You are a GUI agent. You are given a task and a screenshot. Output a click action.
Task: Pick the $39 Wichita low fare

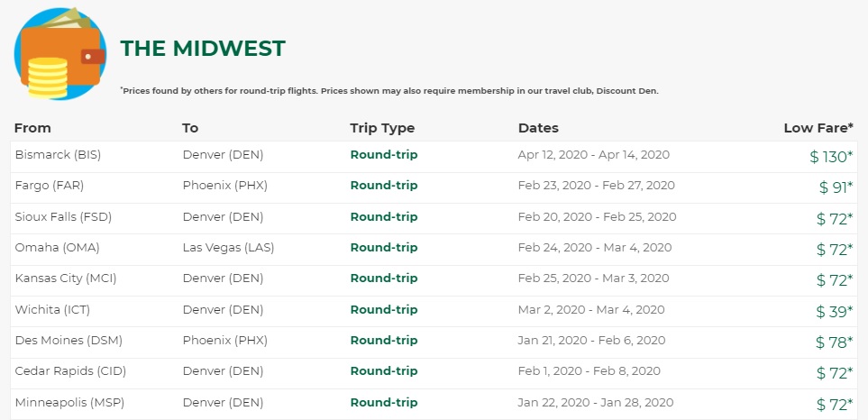click(834, 312)
